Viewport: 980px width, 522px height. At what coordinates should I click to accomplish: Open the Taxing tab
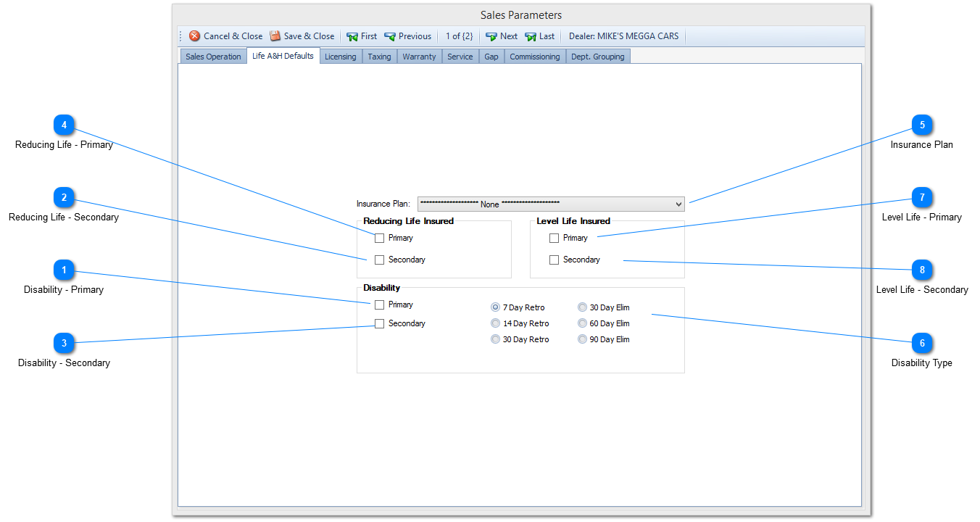(x=379, y=57)
